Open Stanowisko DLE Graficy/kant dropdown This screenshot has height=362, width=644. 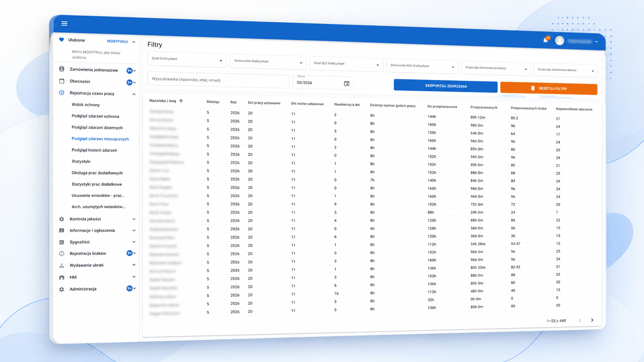tap(422, 66)
